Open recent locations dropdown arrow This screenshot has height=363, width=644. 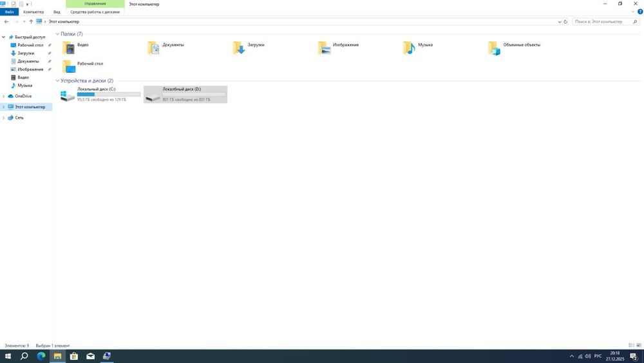click(x=24, y=21)
